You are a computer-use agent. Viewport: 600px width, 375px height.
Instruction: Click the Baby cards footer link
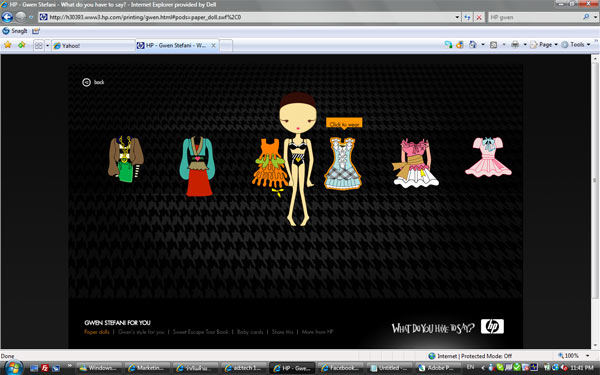250,332
